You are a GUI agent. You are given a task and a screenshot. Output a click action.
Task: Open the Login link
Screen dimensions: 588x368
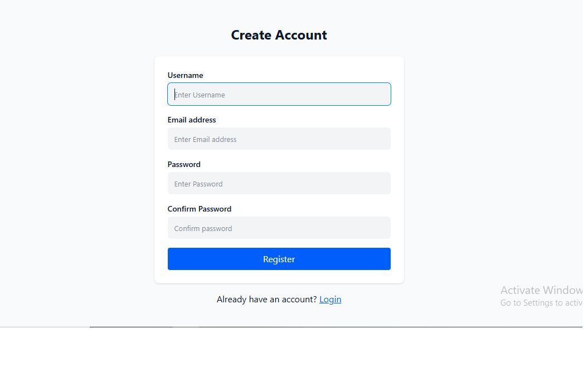(x=330, y=300)
